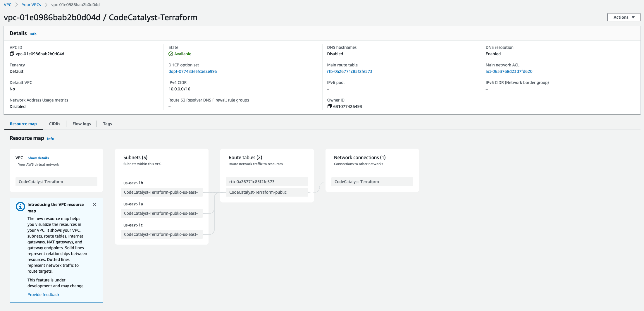Open DHCP option set dopt-077483eefcae2e99a
This screenshot has width=644, height=311.
click(192, 71)
